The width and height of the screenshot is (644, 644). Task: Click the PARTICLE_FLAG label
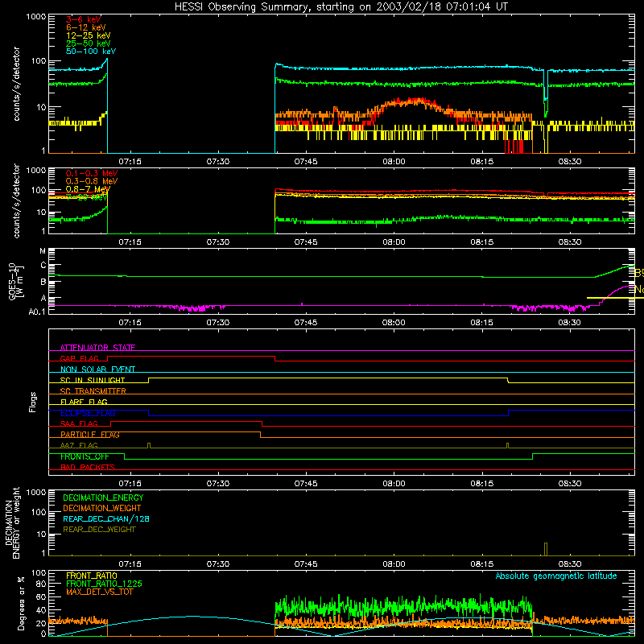[x=90, y=435]
